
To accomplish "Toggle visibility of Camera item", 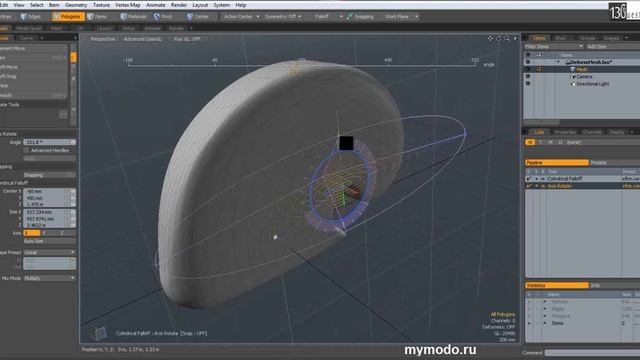I will tap(527, 76).
